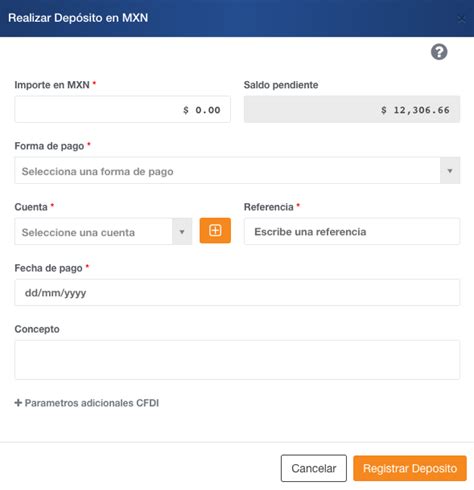Click the Saldo pendiente read-only field
474x490 pixels.
[x=352, y=109]
